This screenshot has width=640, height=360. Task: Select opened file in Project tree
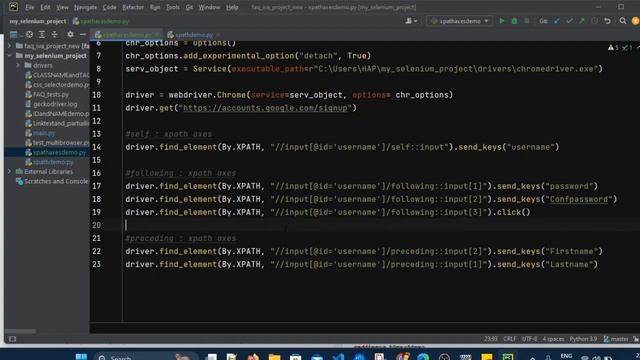pyautogui.click(x=29, y=34)
